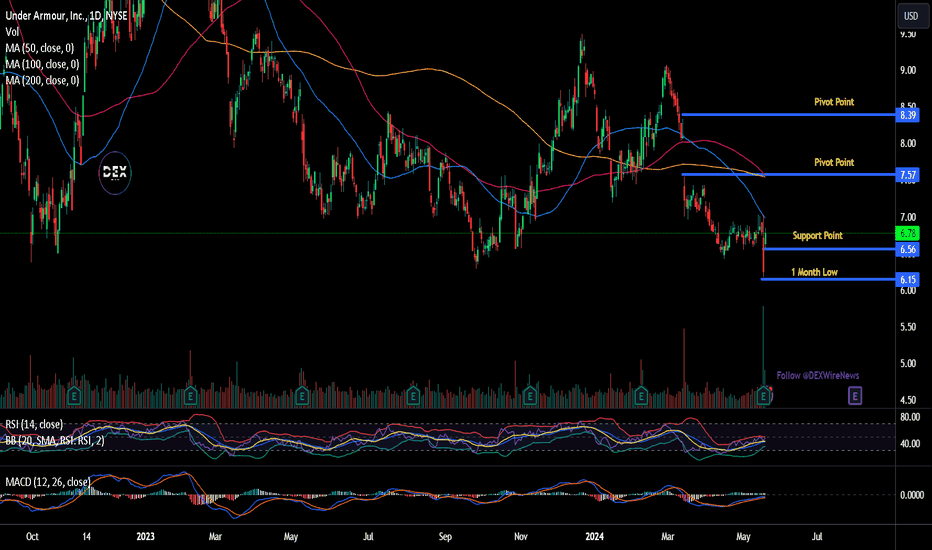Screen dimensions: 932x550
Task: Select the Vol indicator legend
Action: pos(12,32)
